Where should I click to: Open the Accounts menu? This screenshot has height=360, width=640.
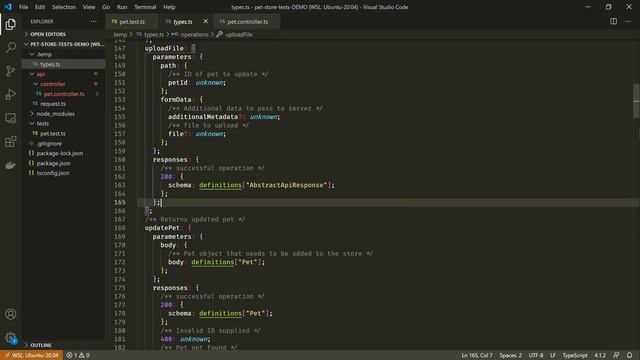(11, 314)
